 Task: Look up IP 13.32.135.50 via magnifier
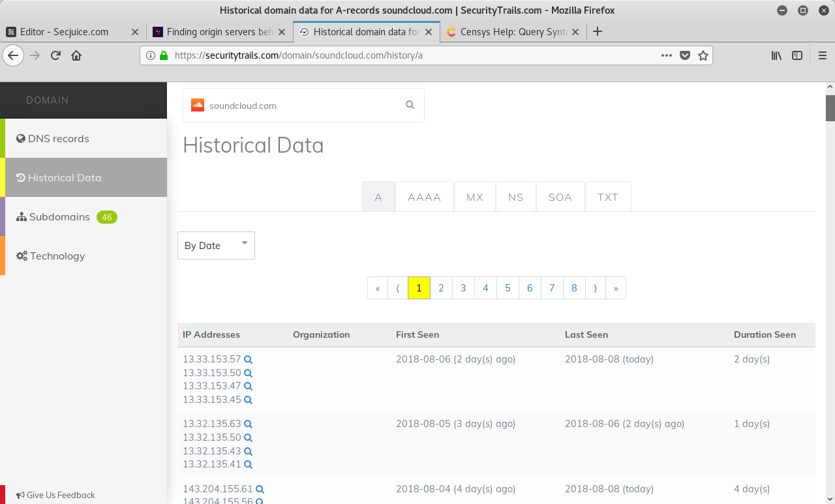click(248, 437)
